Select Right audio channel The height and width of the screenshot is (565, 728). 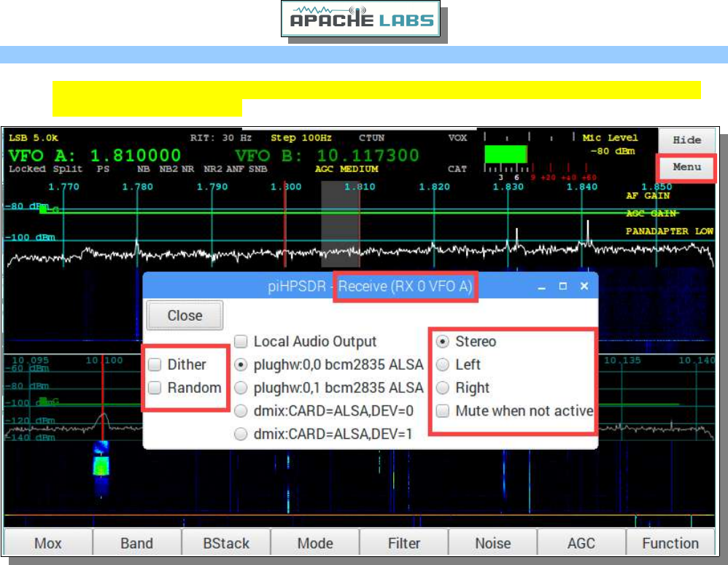tap(443, 388)
